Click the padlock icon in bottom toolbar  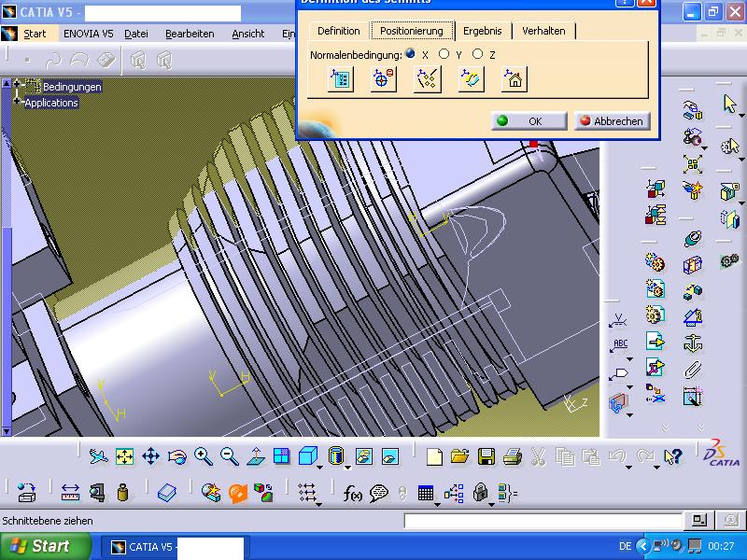(480, 493)
